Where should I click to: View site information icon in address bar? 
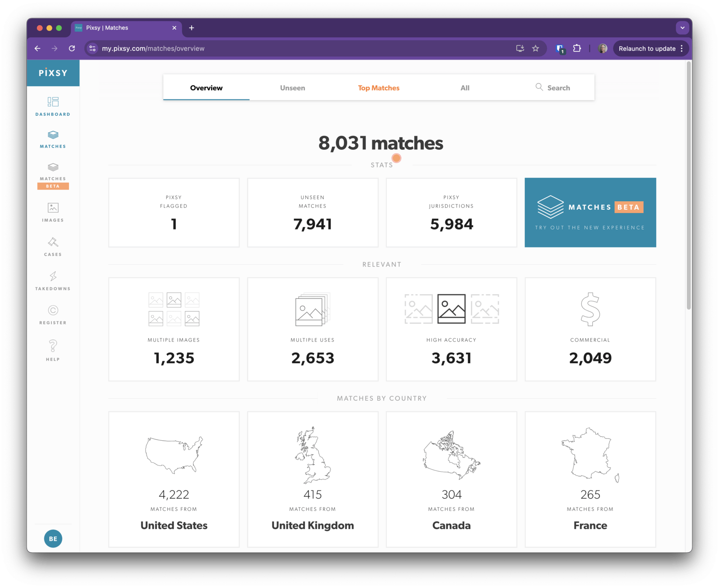[x=92, y=48]
